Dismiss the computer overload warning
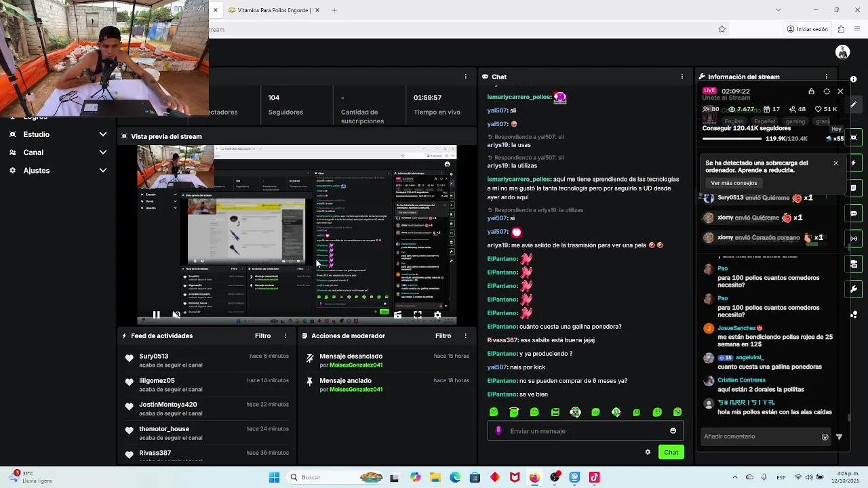This screenshot has height=488, width=868. (835, 163)
